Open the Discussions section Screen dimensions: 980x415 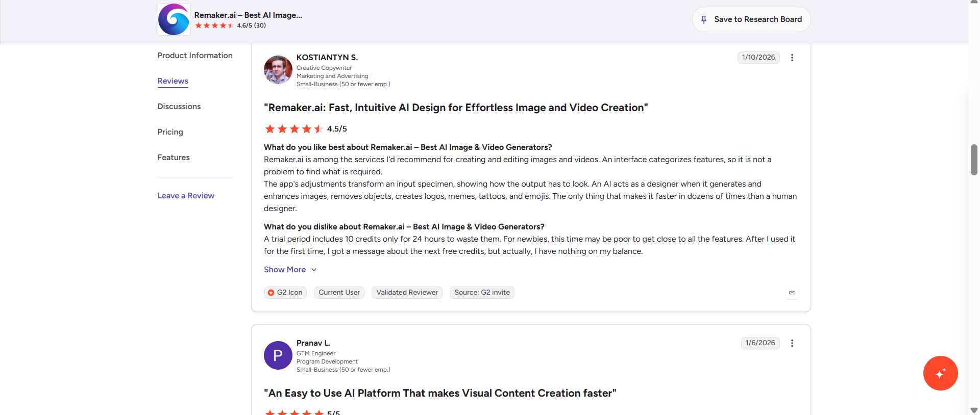click(179, 107)
